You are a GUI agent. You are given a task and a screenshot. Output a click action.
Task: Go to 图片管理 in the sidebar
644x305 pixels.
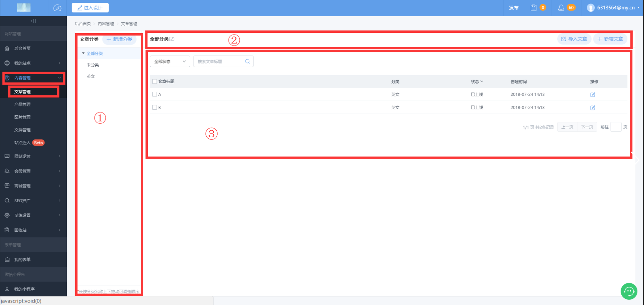(x=22, y=117)
